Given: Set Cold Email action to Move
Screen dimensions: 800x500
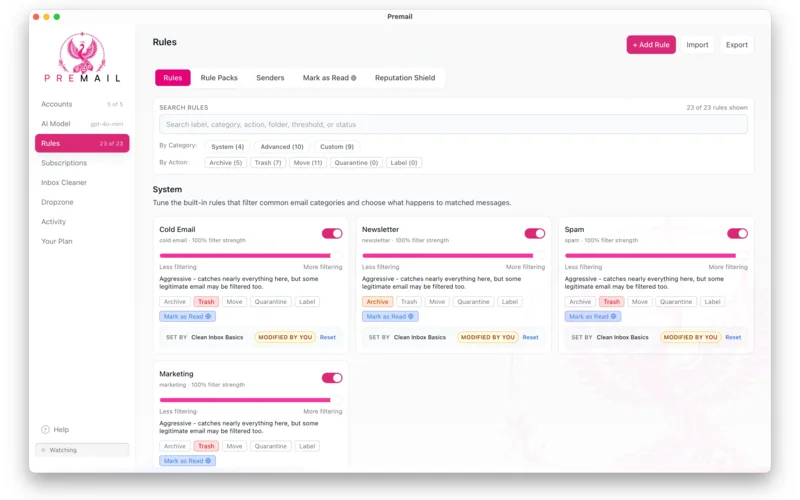Looking at the screenshot, I should coord(234,302).
